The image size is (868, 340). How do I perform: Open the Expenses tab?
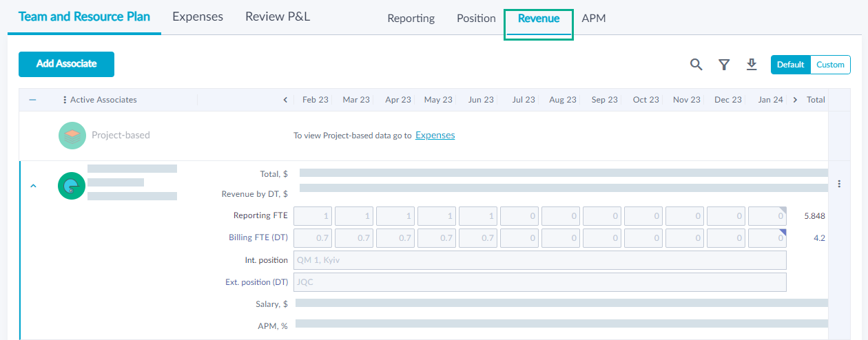tap(198, 17)
